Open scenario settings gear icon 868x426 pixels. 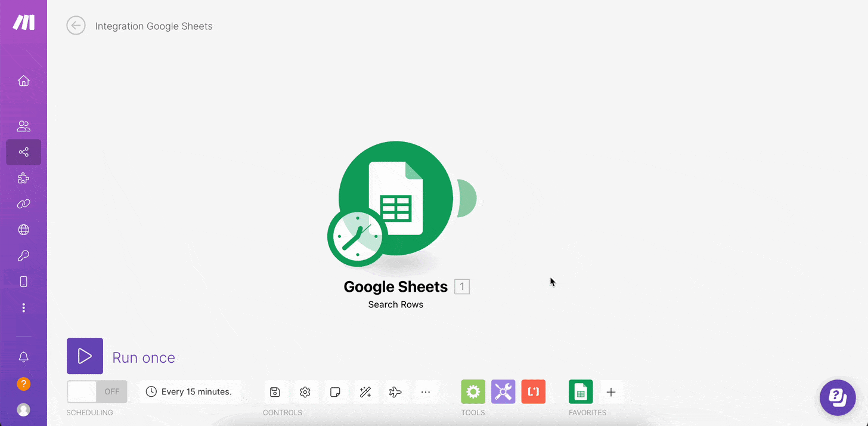305,392
